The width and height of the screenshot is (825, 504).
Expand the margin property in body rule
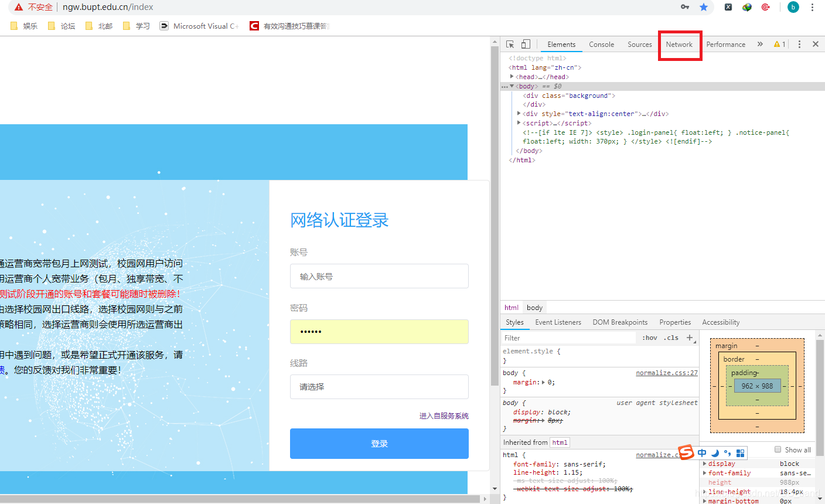click(x=543, y=382)
